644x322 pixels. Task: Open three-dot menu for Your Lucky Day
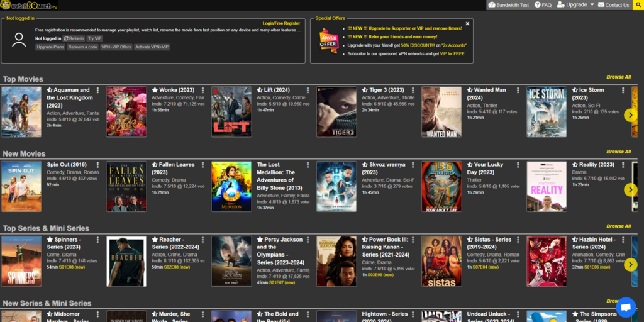coord(518,165)
